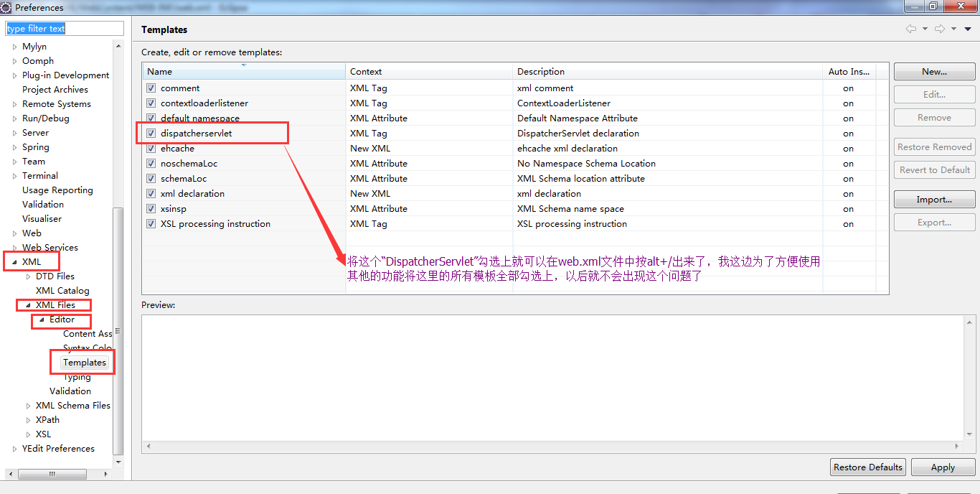Screen dimensions: 980x494
Task: Expand the Mylyn tree node
Action: point(14,47)
